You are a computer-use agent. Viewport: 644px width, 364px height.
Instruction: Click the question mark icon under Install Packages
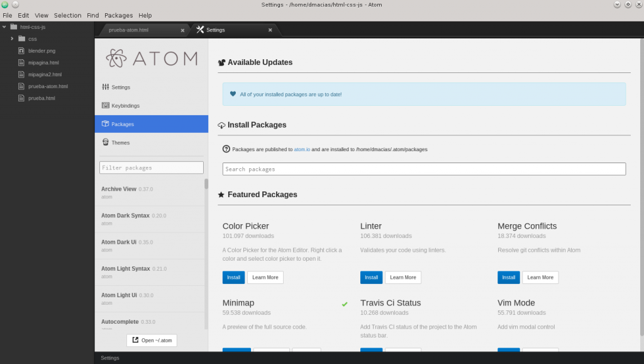point(226,149)
